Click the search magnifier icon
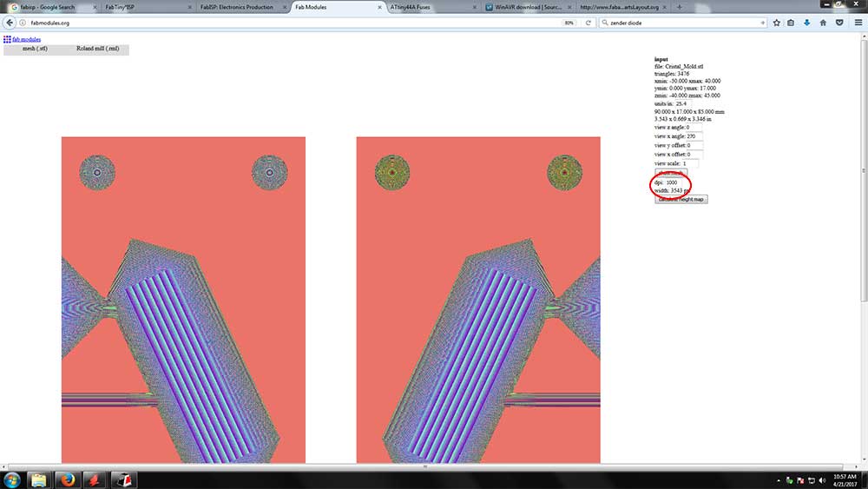The image size is (868, 489). click(x=604, y=23)
